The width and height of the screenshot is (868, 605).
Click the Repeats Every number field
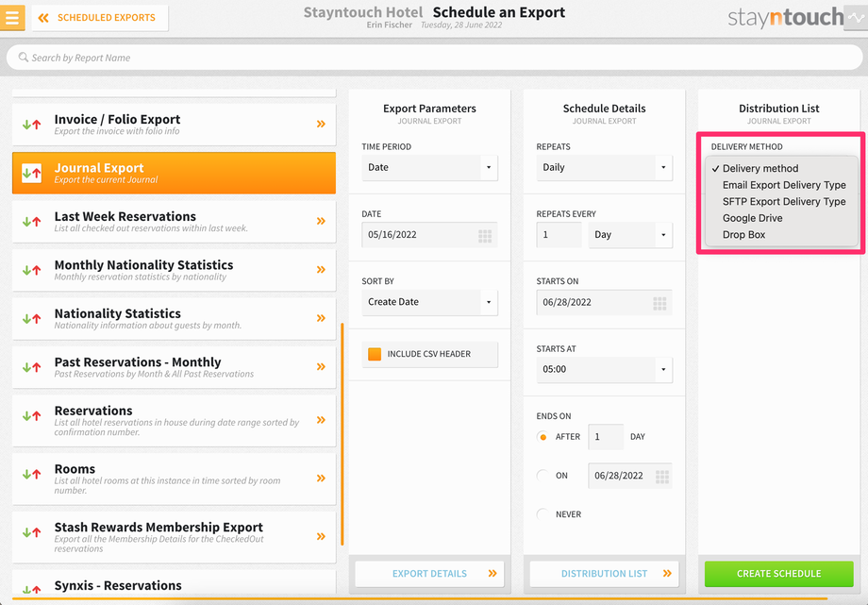(x=559, y=235)
